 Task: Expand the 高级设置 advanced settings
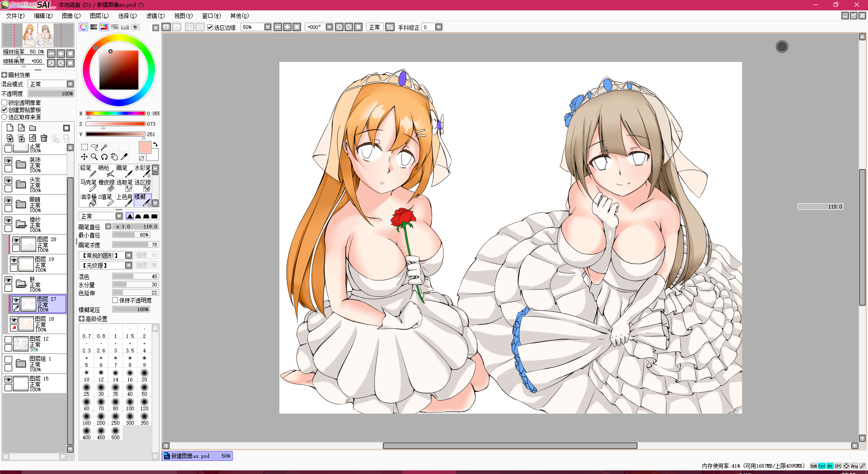tap(81, 319)
